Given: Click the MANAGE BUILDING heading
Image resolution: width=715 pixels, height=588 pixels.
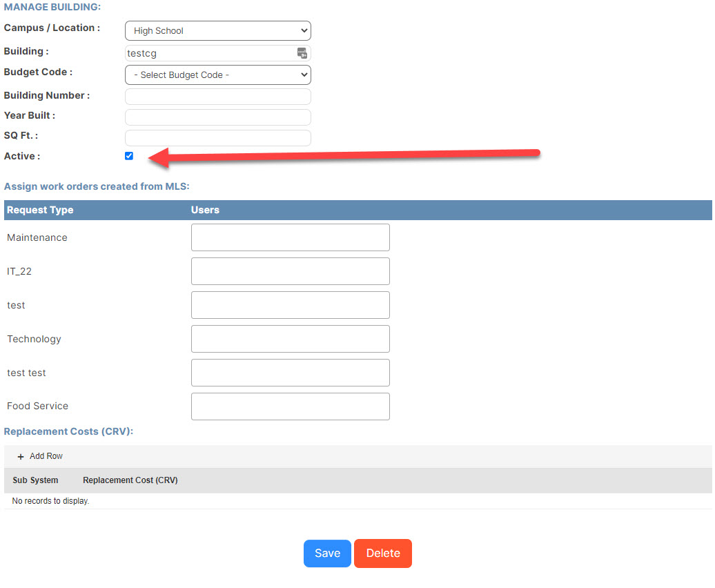Looking at the screenshot, I should coord(52,7).
